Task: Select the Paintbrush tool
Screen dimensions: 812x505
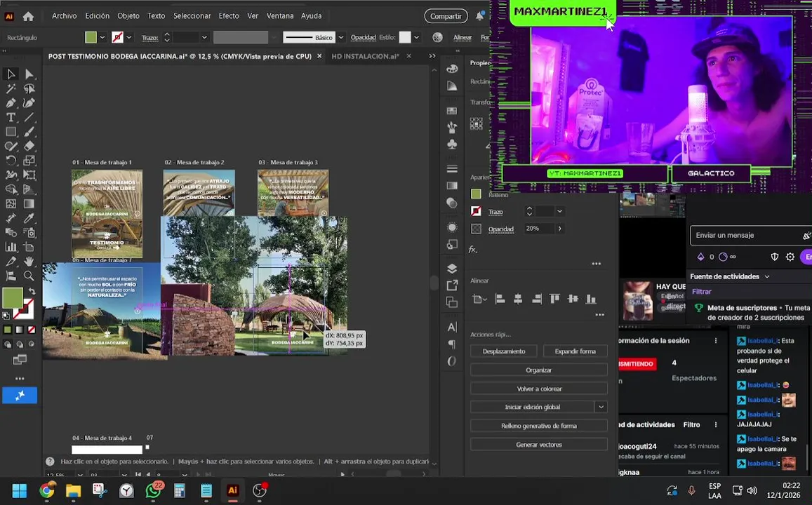Action: [29, 132]
